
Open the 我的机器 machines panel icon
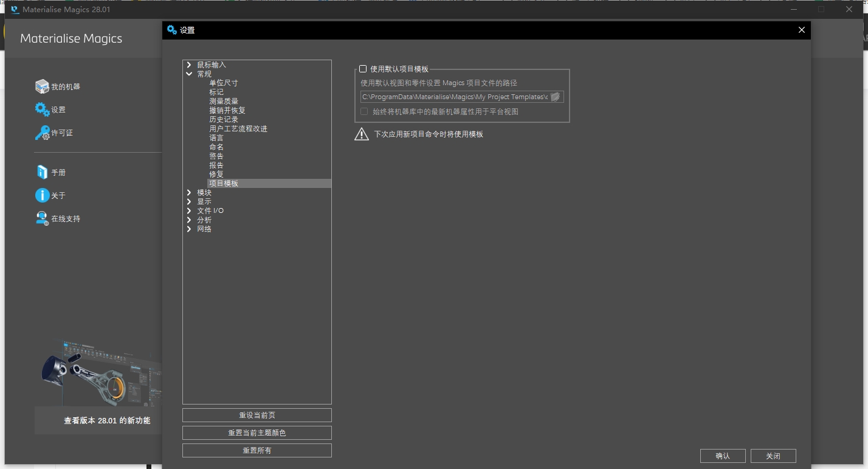pyautogui.click(x=42, y=86)
